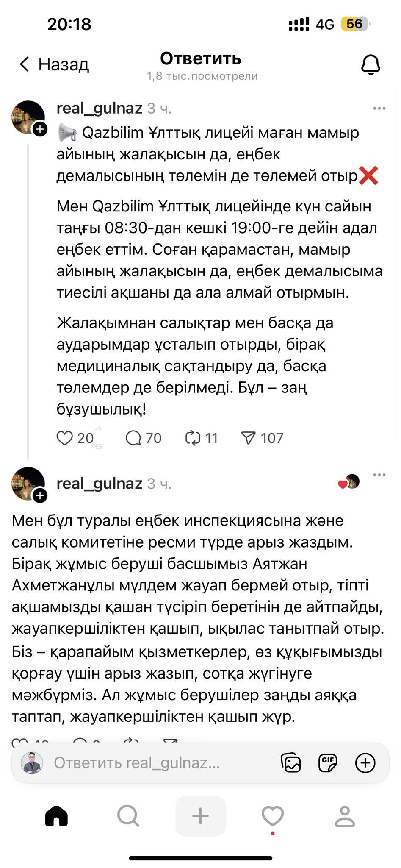Screen dimensions: 401x868
Task: Share the first post via send icon
Action: 248,438
